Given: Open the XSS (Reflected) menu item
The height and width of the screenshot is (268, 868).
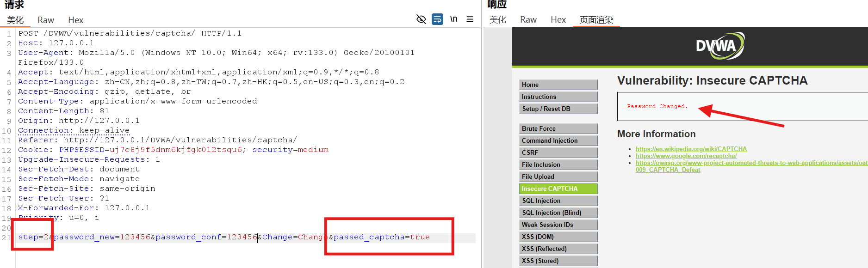Looking at the screenshot, I should point(558,249).
